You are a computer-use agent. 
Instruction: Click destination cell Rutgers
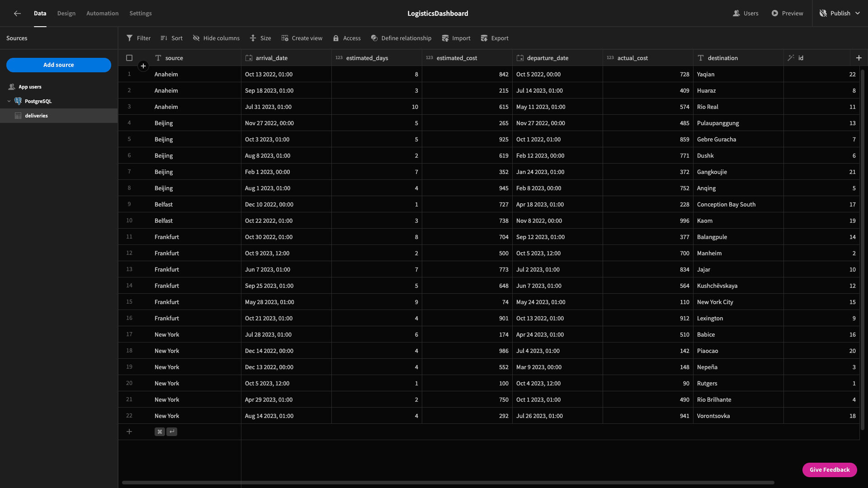738,383
